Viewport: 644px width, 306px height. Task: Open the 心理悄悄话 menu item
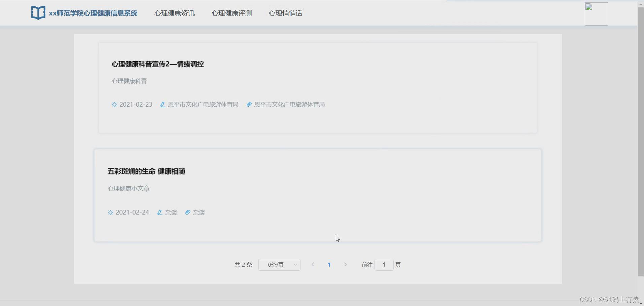tap(285, 13)
